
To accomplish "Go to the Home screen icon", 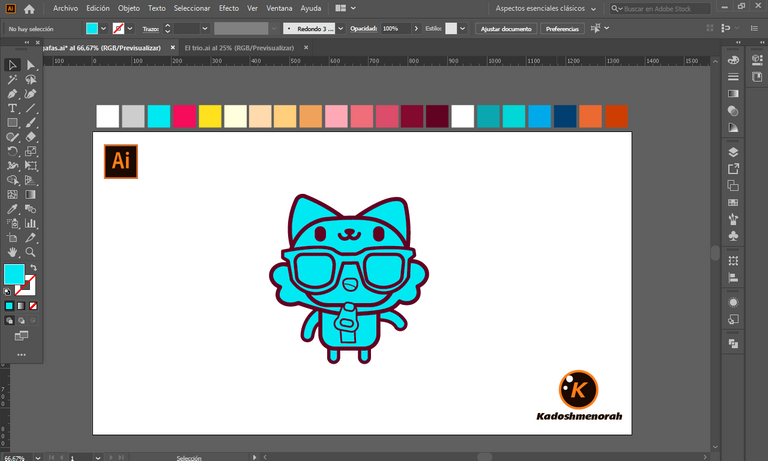I will (x=29, y=8).
